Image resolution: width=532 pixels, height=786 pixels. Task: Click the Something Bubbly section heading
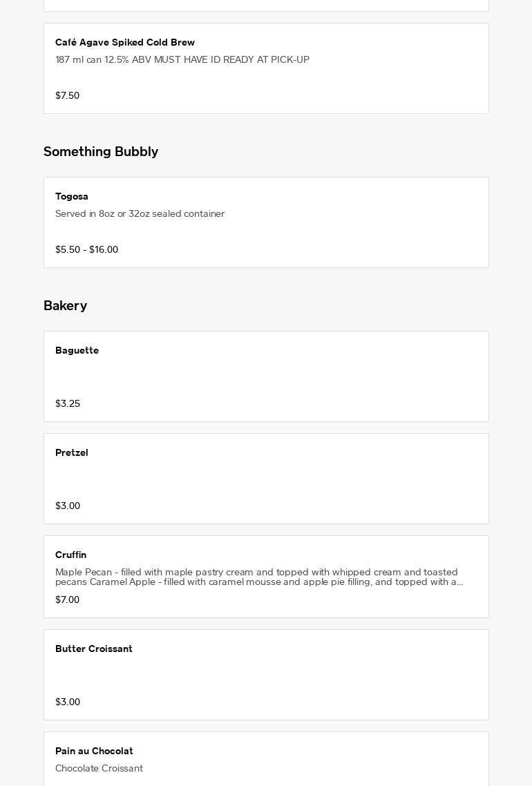click(x=101, y=152)
